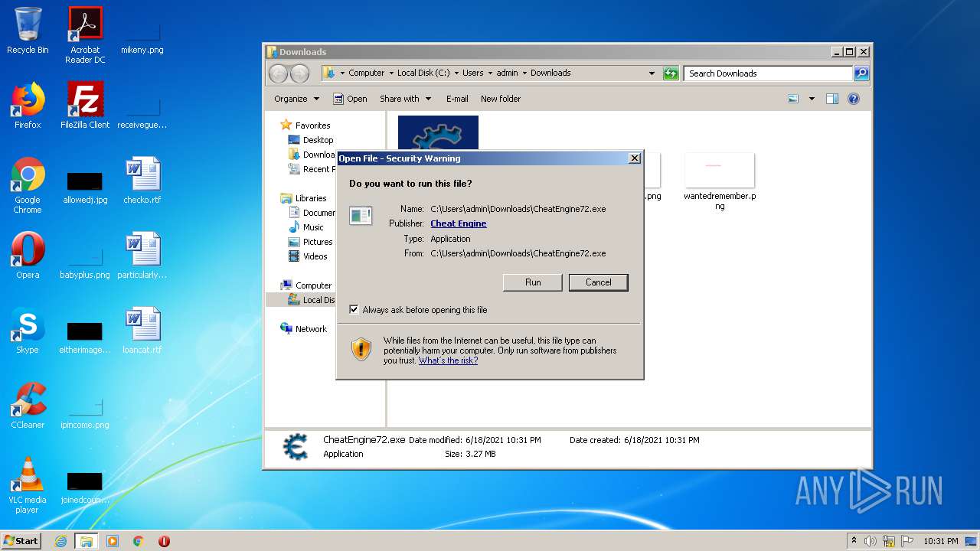
Task: Open Cheat Engine publisher link
Action: tap(459, 223)
